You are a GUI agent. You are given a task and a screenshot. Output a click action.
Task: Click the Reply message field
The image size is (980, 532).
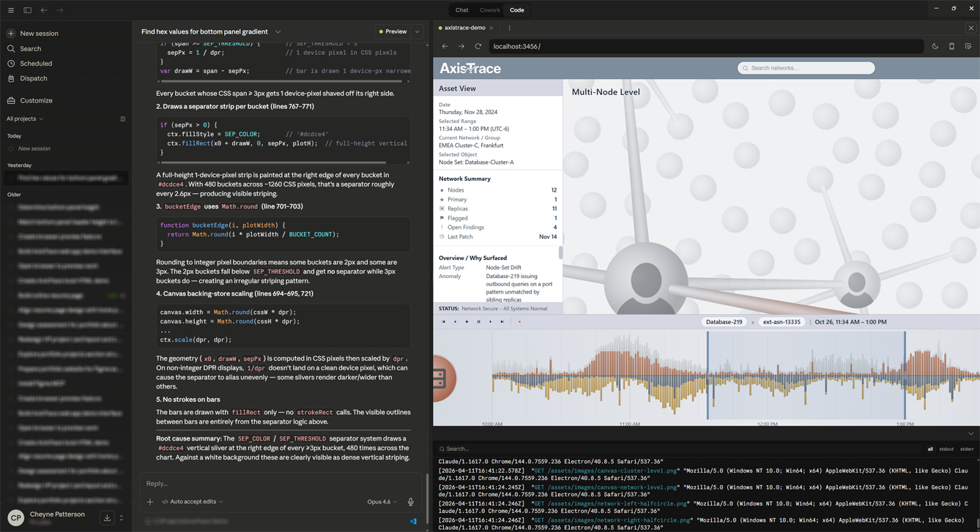click(282, 484)
